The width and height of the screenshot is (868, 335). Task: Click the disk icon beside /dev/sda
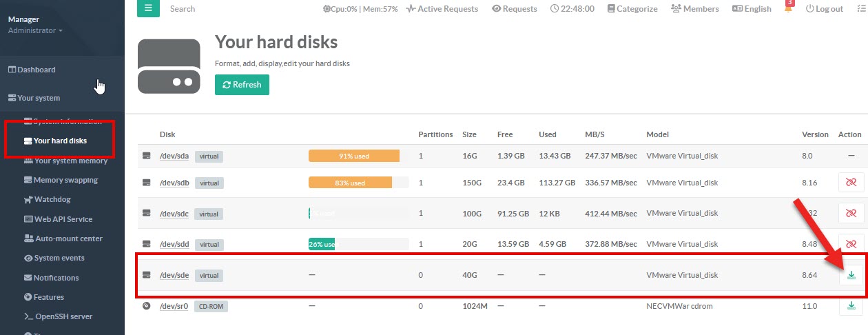[x=146, y=156]
